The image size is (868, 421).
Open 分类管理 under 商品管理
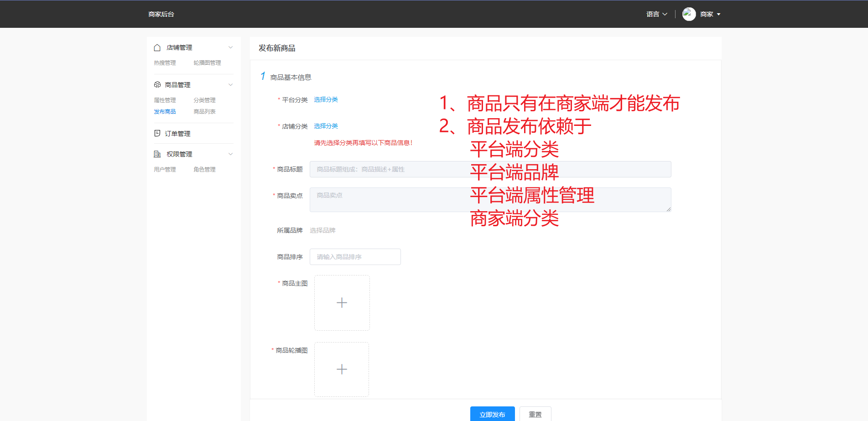(204, 100)
